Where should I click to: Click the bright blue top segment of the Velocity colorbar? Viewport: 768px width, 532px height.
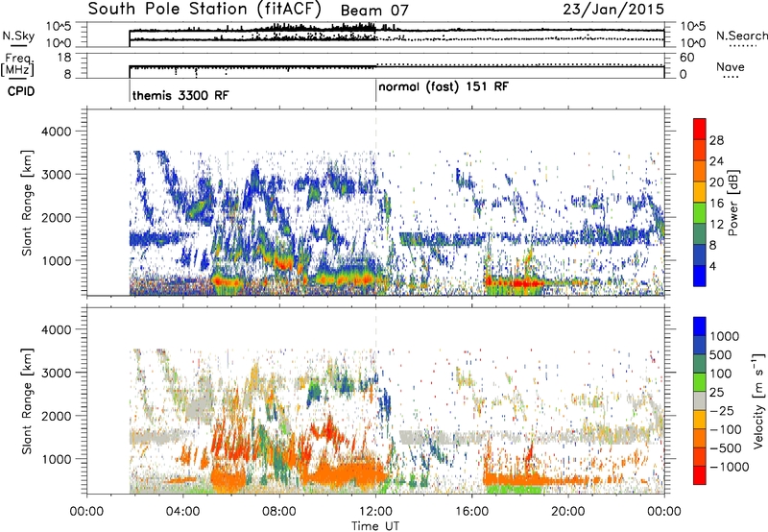point(700,326)
